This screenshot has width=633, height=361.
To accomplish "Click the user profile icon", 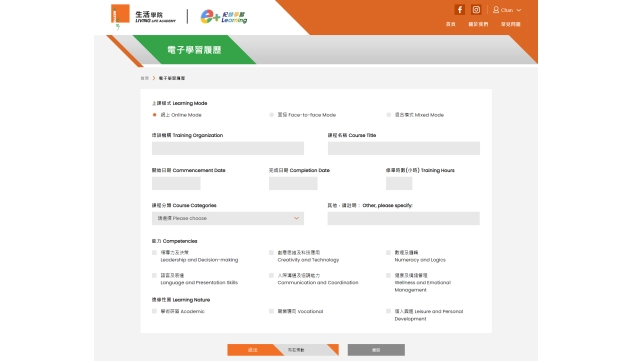I will pyautogui.click(x=496, y=10).
